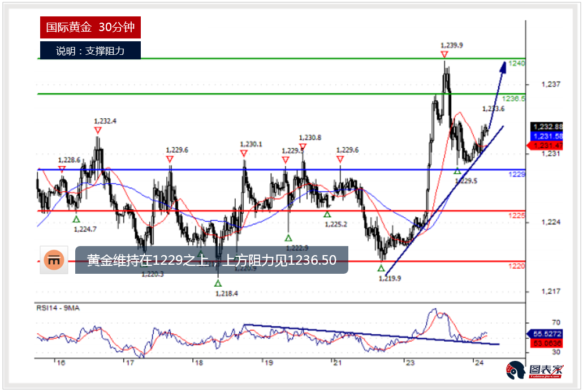Image resolution: width=583 pixels, height=392 pixels.
Task: Click the low label 1,218.4
Action: (x=227, y=294)
